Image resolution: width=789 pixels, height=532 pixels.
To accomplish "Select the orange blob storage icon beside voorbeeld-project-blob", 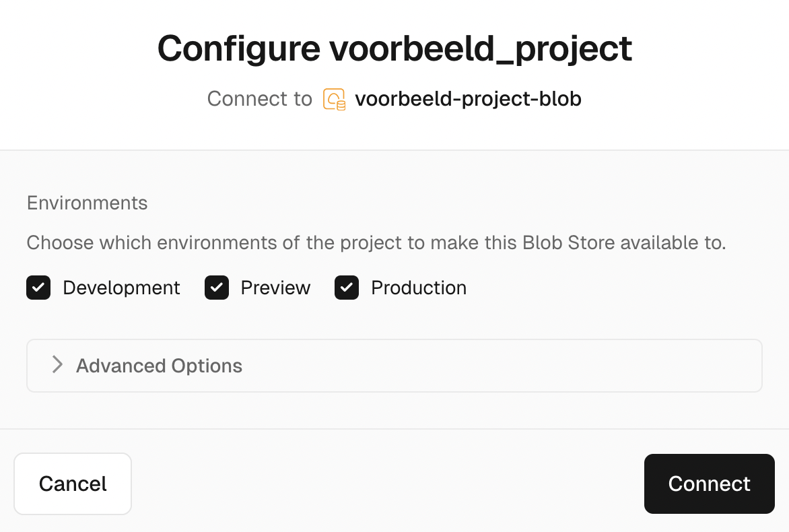I will click(335, 98).
